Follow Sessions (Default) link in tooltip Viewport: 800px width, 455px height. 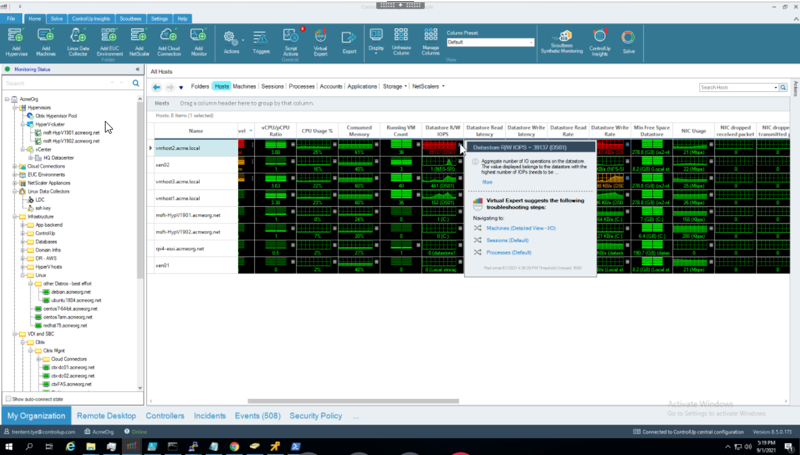click(507, 240)
